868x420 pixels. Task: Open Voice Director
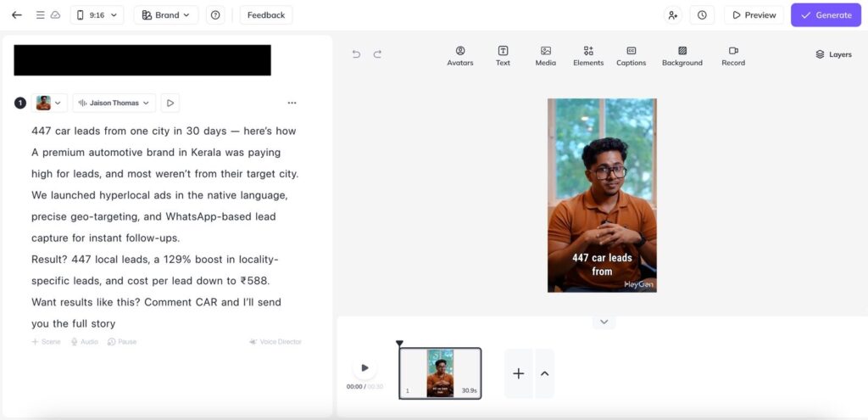pos(275,342)
